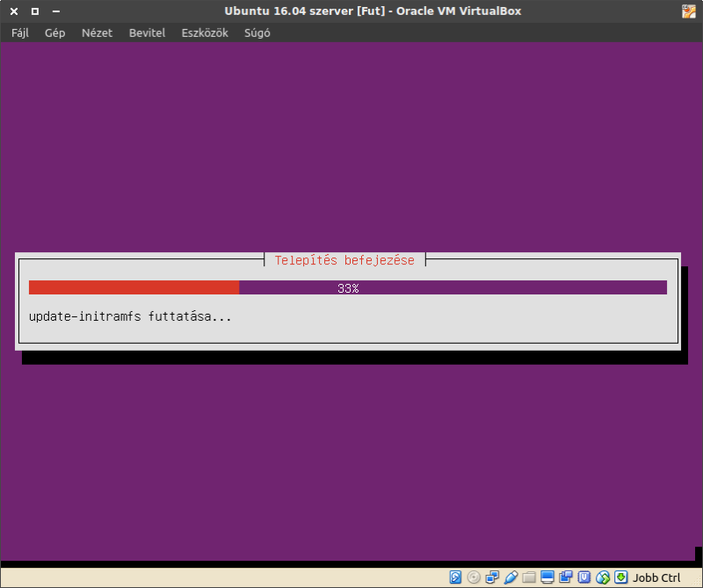
Task: Click the USB devices icon
Action: [511, 577]
